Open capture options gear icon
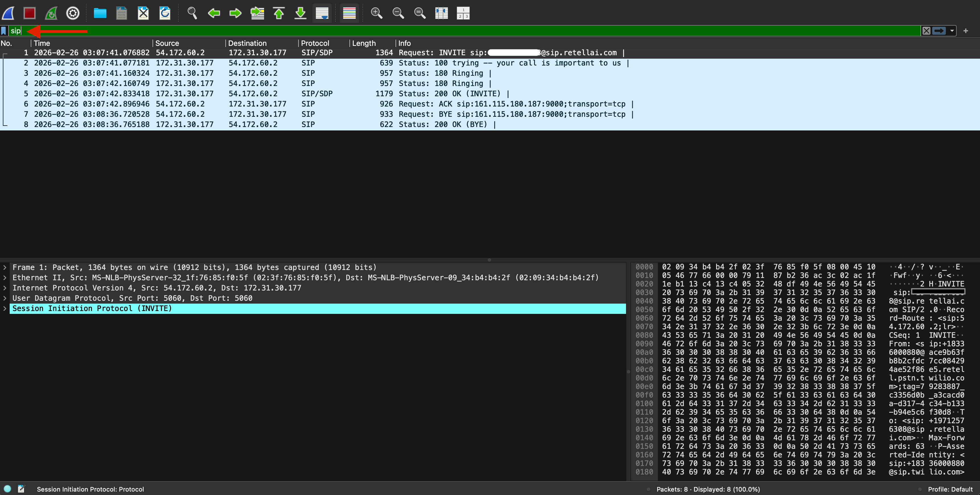Image resolution: width=980 pixels, height=495 pixels. tap(73, 13)
